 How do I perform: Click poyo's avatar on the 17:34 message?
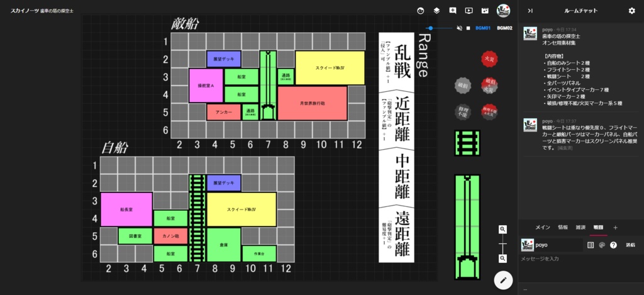[530, 33]
